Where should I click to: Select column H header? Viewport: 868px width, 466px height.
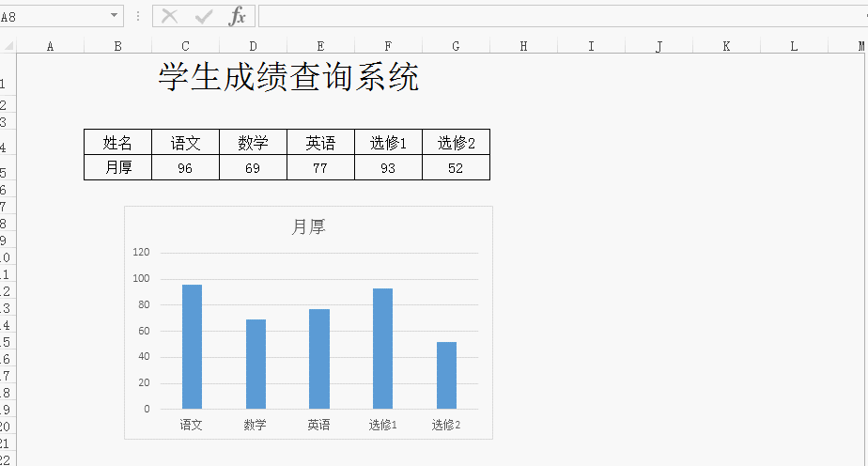click(523, 46)
